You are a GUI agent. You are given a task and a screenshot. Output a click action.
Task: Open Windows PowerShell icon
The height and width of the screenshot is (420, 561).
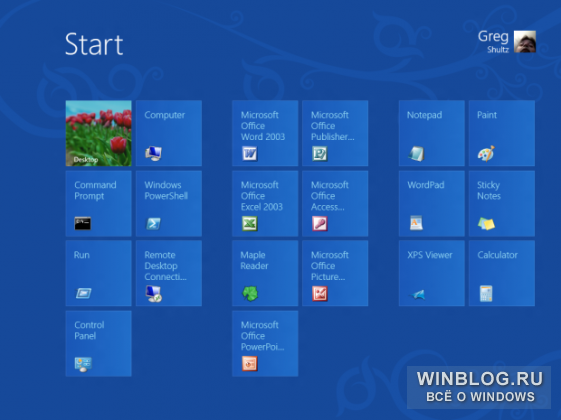[153, 224]
